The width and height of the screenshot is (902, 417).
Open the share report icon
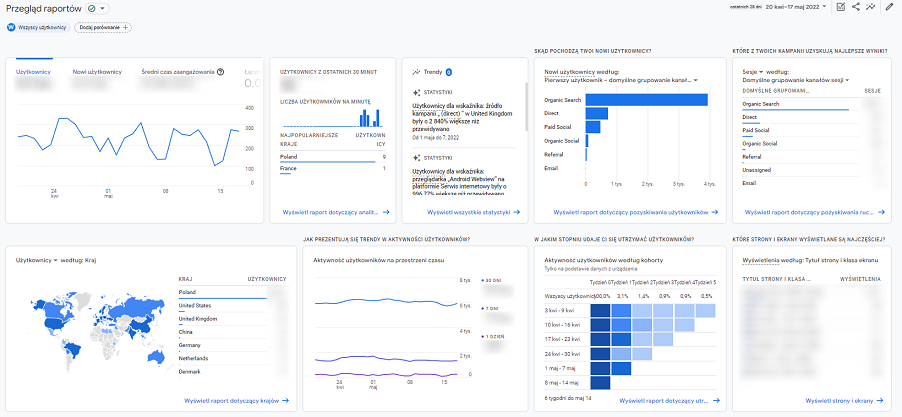click(856, 7)
